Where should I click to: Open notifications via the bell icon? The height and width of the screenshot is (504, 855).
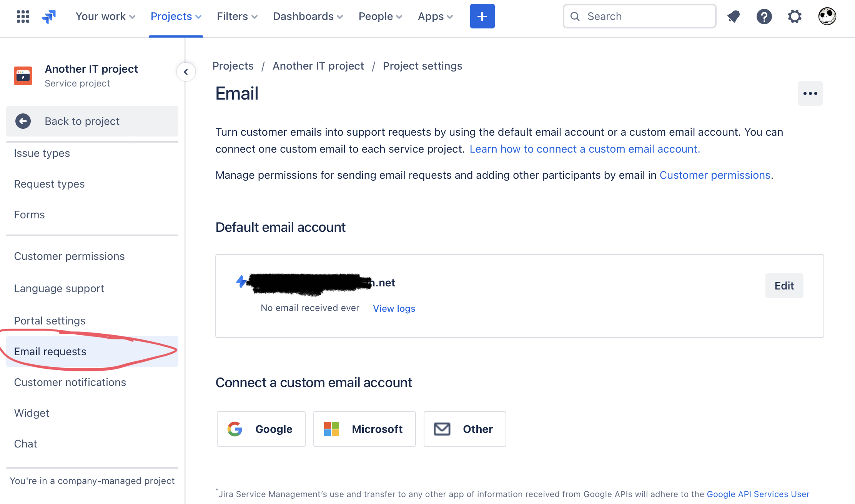734,16
